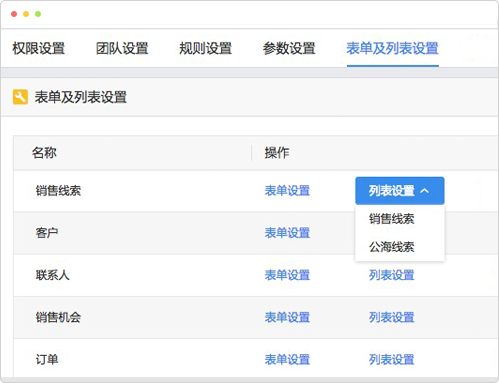
Task: Open 列表设置 for 订单 row
Action: (391, 359)
